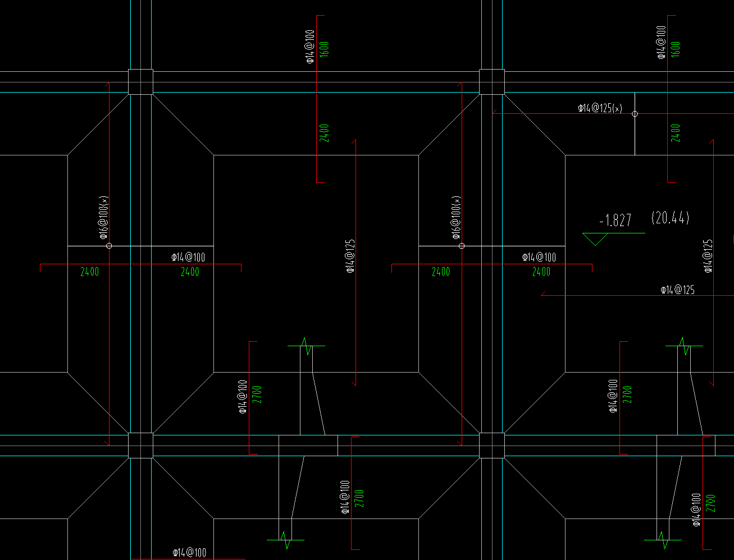
Task: Pick the Φ14@125(x) rebar label
Action: (600, 108)
